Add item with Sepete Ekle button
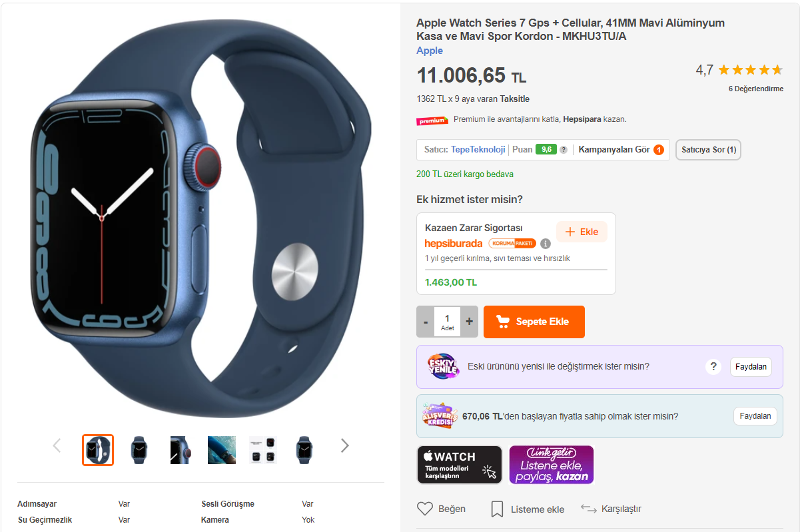This screenshot has height=532, width=802. pyautogui.click(x=534, y=322)
